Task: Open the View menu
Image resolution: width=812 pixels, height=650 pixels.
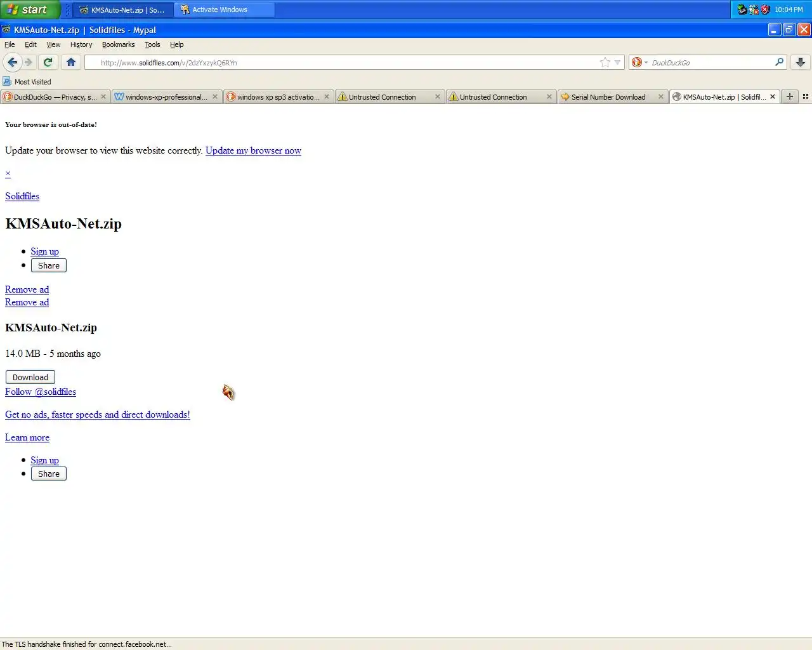Action: point(53,44)
